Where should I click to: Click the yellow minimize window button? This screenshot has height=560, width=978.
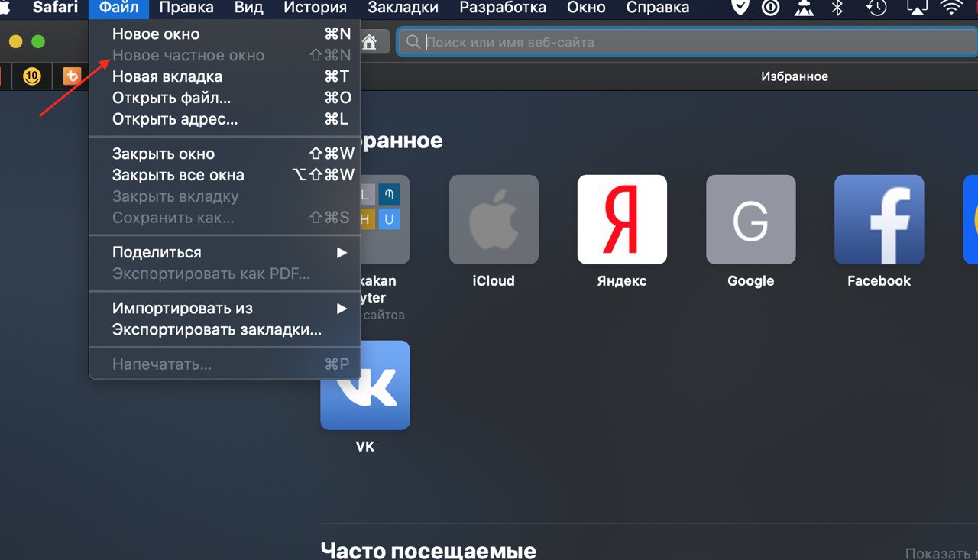click(x=15, y=42)
